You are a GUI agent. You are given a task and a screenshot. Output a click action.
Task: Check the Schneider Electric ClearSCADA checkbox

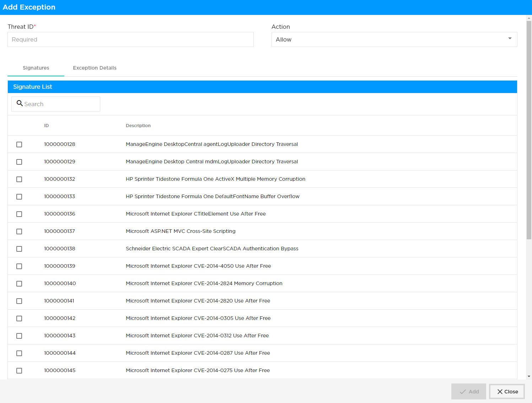point(19,249)
